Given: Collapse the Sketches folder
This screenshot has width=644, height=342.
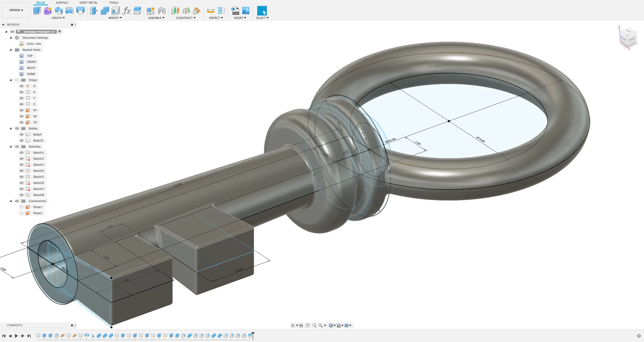Looking at the screenshot, I should pyautogui.click(x=11, y=147).
